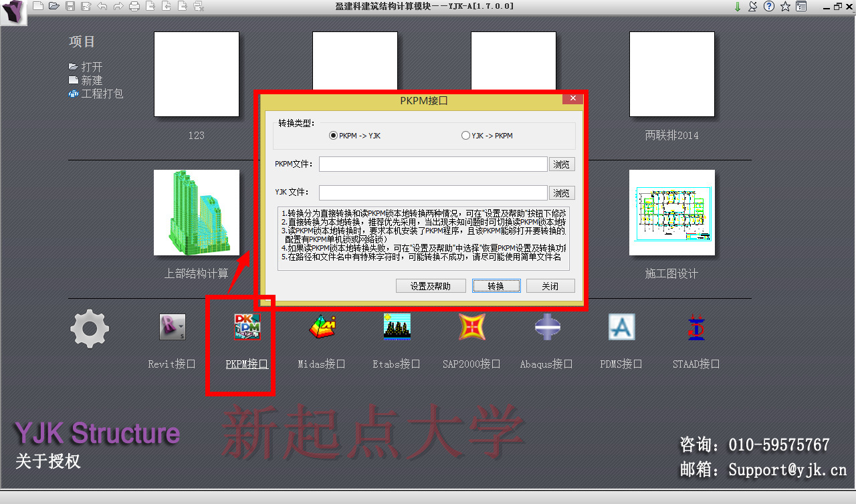Select the YJK -> PKPM radio button

tap(465, 135)
